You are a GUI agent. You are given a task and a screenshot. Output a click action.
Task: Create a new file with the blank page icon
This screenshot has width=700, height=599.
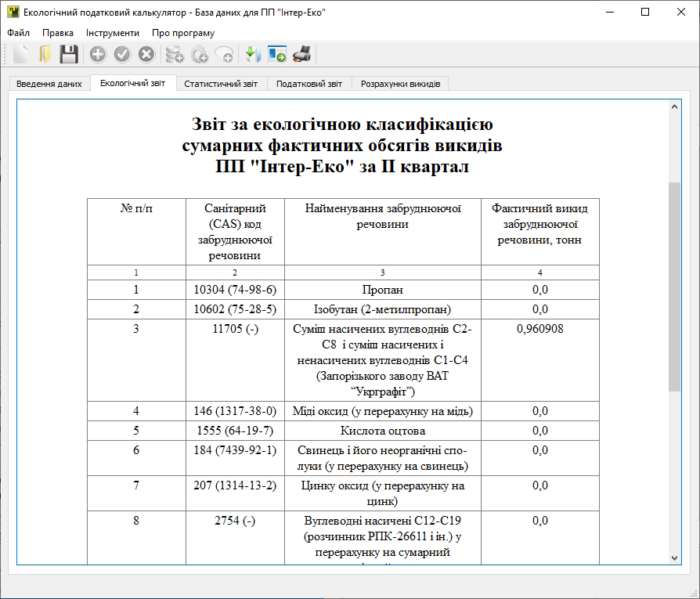(x=20, y=55)
